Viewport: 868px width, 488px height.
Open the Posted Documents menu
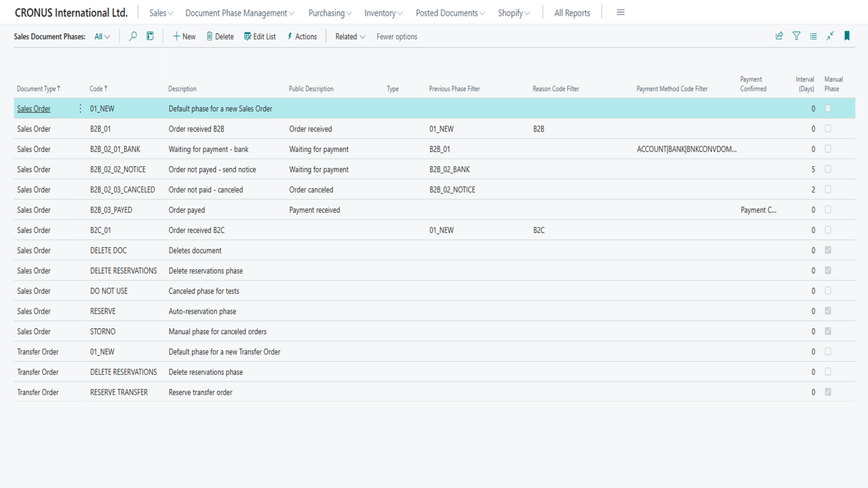450,13
